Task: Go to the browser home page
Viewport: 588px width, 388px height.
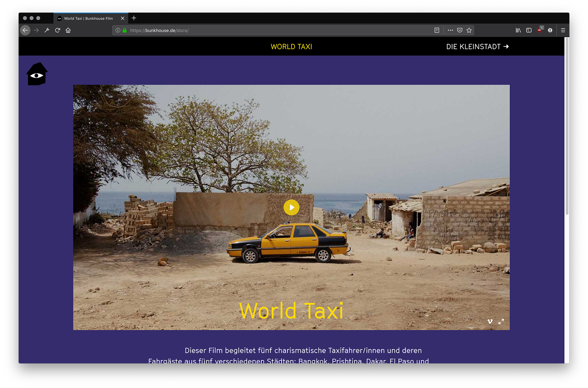Action: tap(68, 30)
